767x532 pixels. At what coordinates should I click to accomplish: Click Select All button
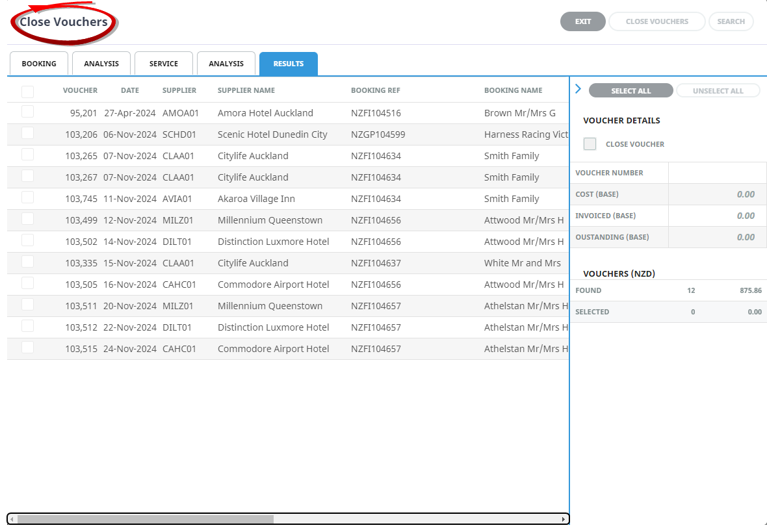[631, 90]
